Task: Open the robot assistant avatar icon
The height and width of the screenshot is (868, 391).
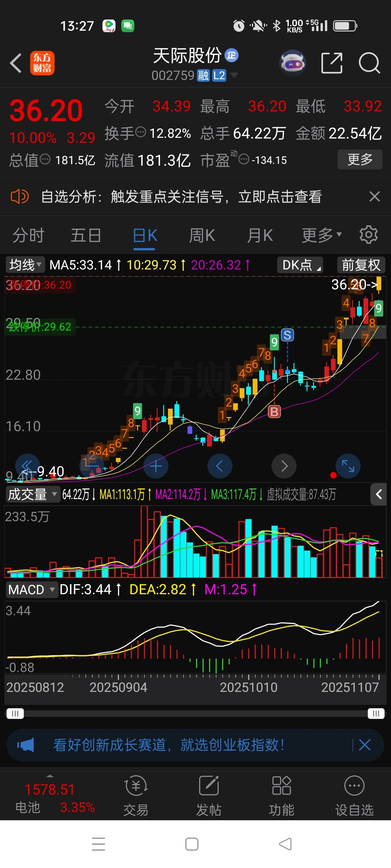Action: 293,63
